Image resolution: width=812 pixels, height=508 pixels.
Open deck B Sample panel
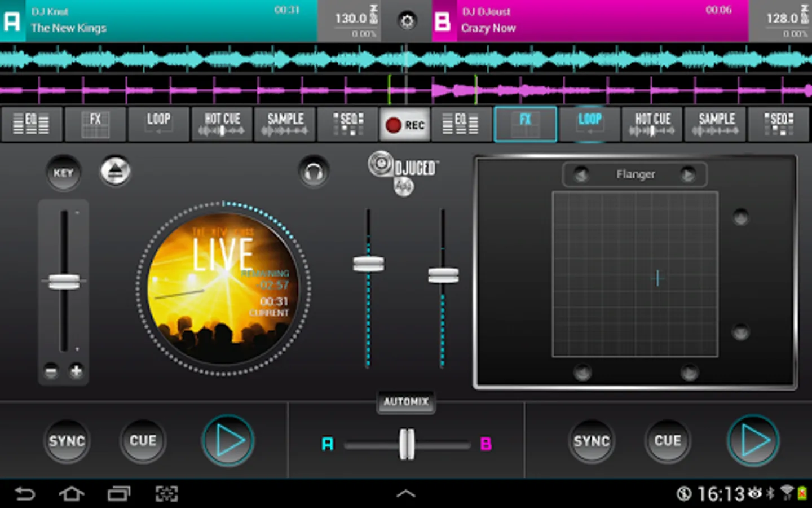tap(715, 124)
